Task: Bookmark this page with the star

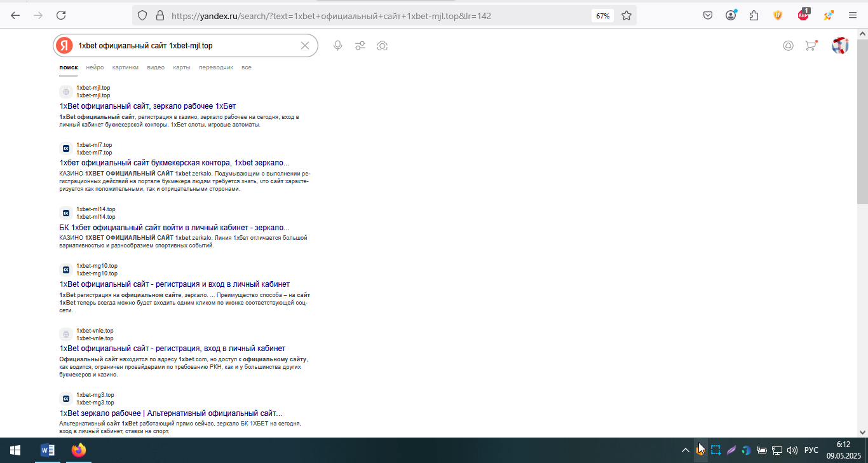Action: point(627,15)
